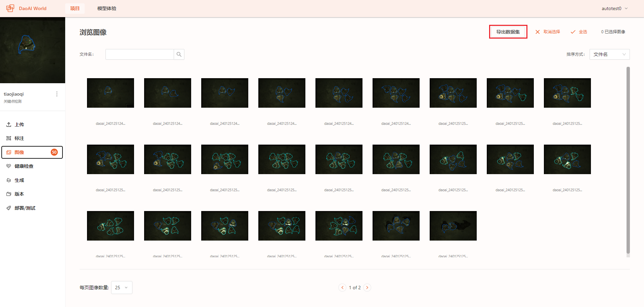Select second image thumbnail in first row
Screen dimensions: 644x307
point(168,93)
